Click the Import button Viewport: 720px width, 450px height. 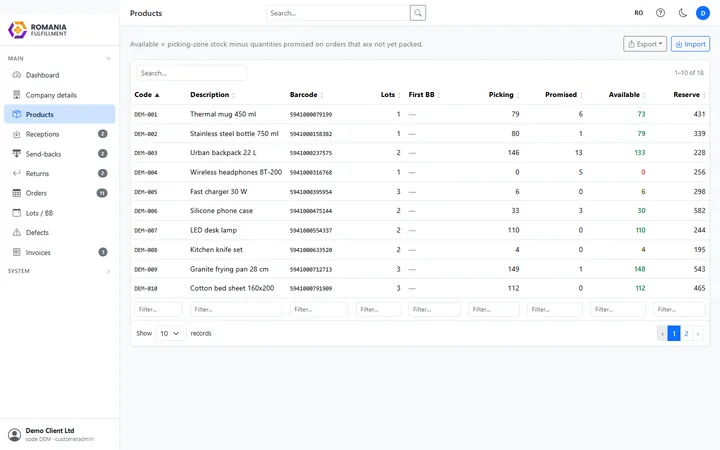pos(690,44)
